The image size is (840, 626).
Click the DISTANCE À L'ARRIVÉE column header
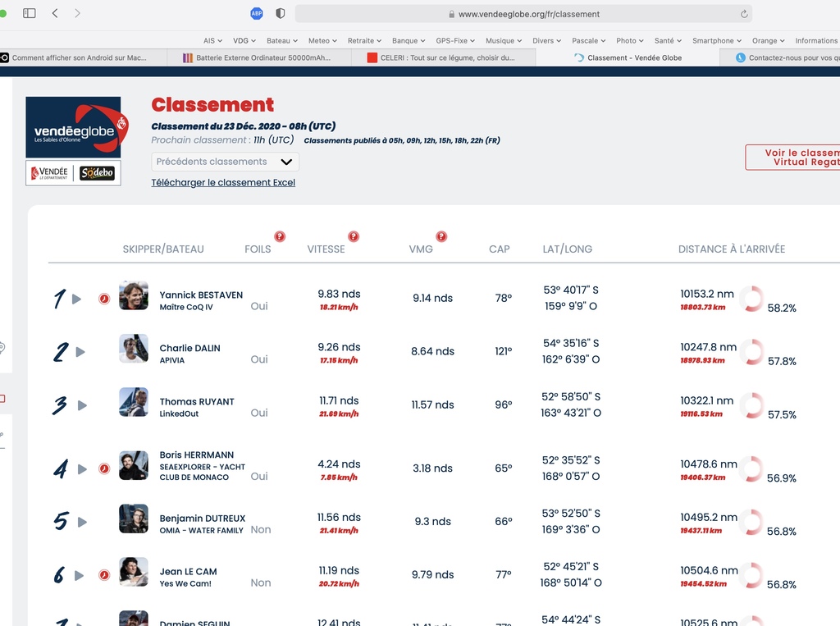[x=731, y=249]
